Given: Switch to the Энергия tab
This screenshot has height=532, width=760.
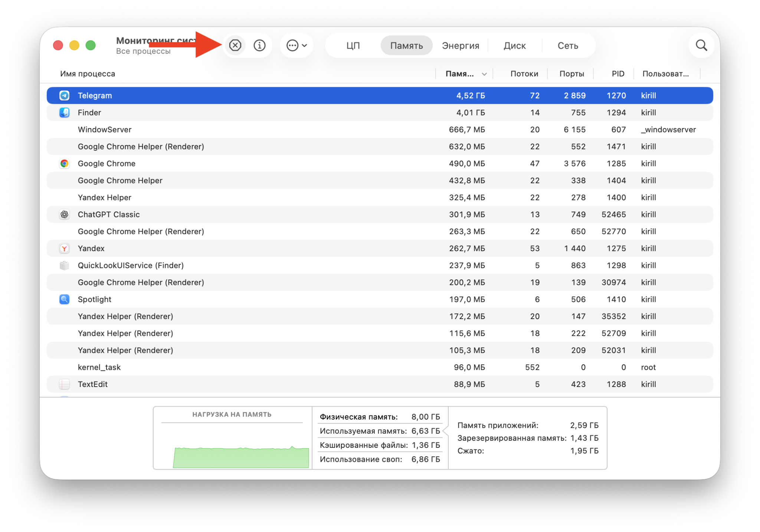Looking at the screenshot, I should [461, 46].
